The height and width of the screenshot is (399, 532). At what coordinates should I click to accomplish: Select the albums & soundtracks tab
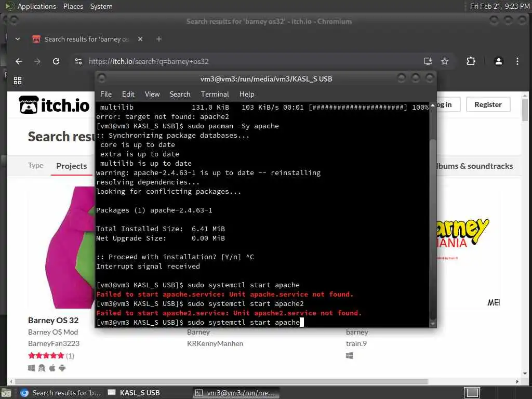point(475,166)
